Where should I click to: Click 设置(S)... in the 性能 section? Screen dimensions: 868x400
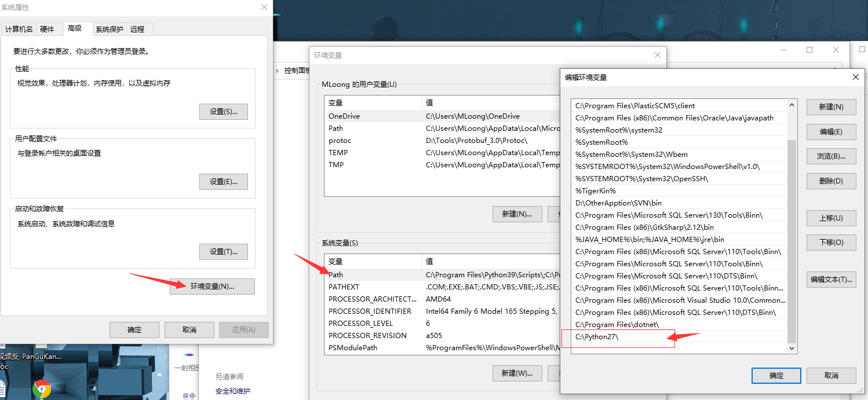(x=224, y=111)
